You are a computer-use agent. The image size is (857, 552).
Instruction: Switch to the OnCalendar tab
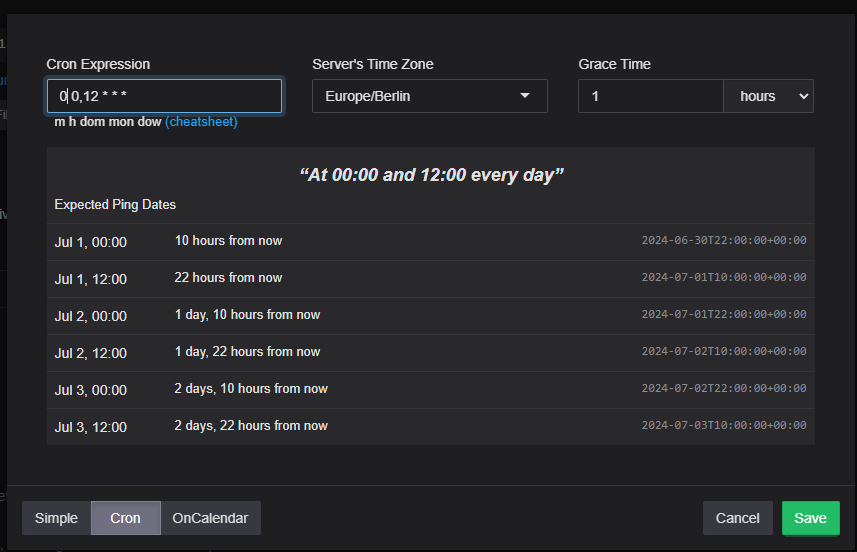tap(210, 518)
